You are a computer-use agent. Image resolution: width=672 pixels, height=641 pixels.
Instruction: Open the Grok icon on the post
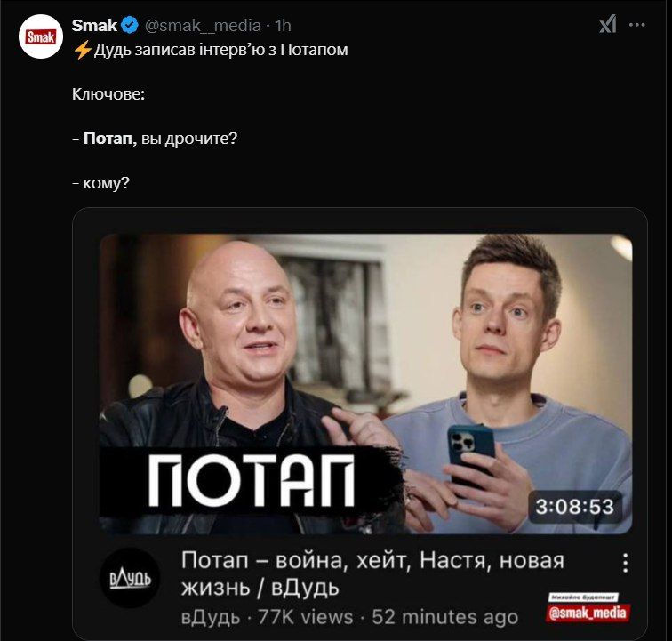point(608,24)
